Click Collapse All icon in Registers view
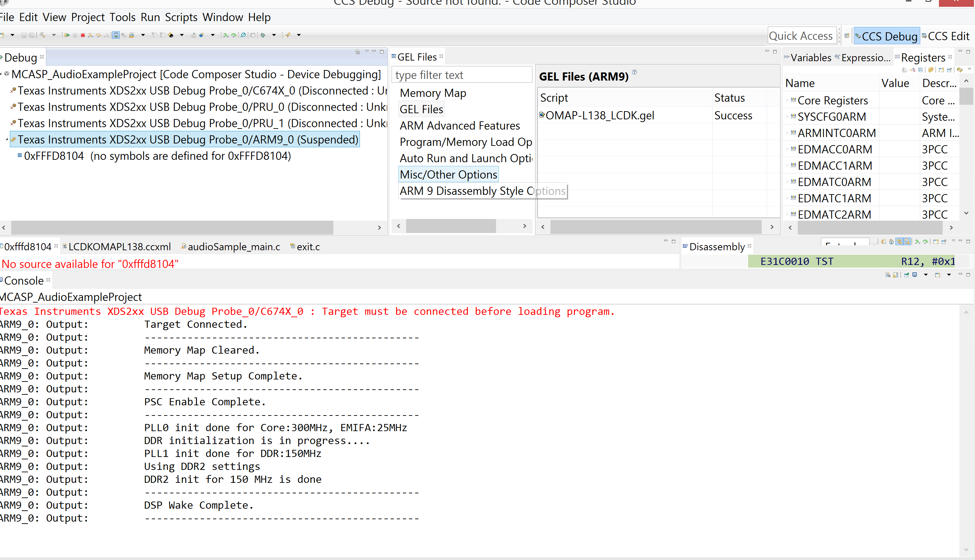The width and height of the screenshot is (975, 560). [x=920, y=70]
